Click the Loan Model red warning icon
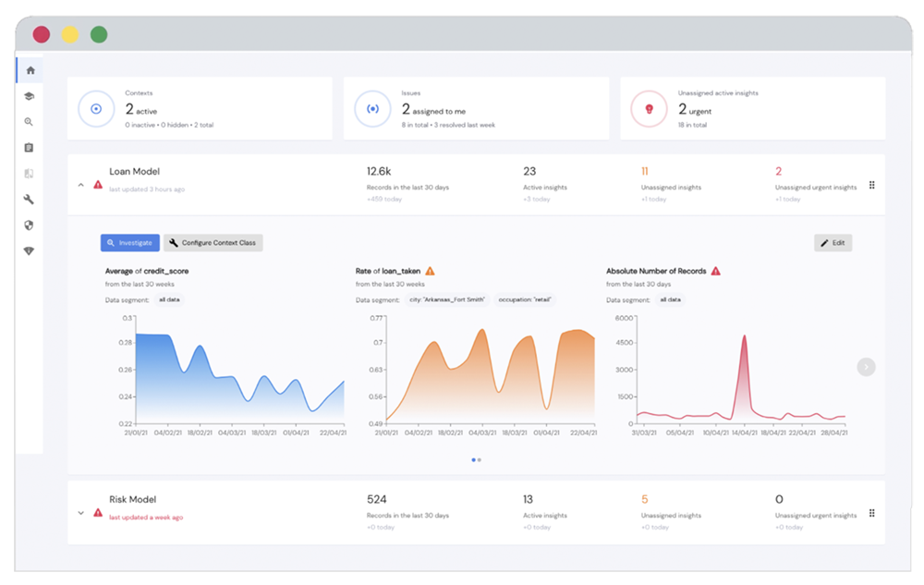The image size is (924, 585). [98, 185]
